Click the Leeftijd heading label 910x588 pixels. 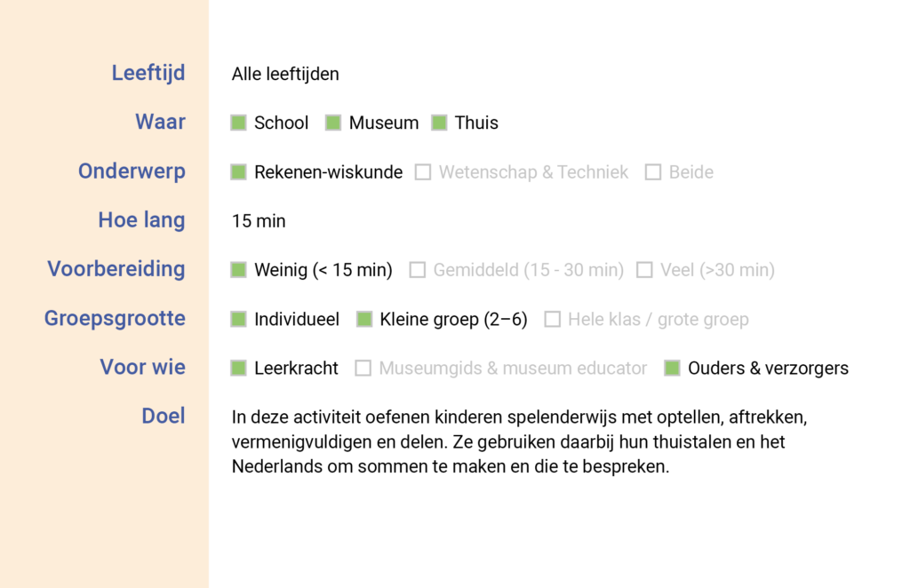[148, 73]
